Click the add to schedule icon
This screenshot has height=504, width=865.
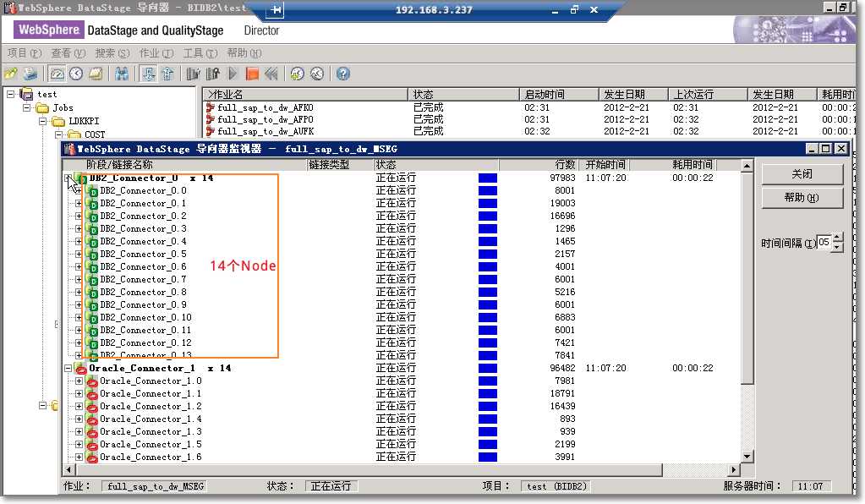[298, 74]
